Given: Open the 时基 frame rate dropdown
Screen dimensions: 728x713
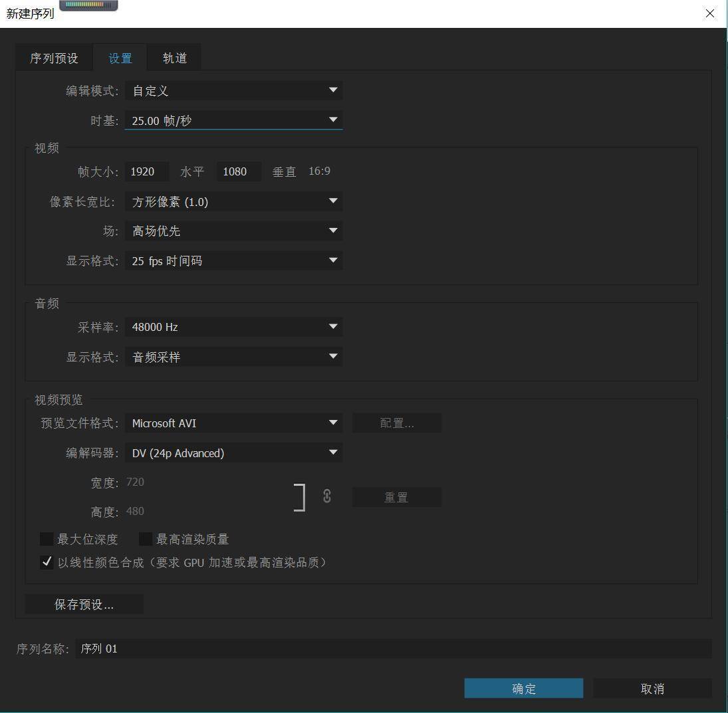Looking at the screenshot, I should click(233, 120).
